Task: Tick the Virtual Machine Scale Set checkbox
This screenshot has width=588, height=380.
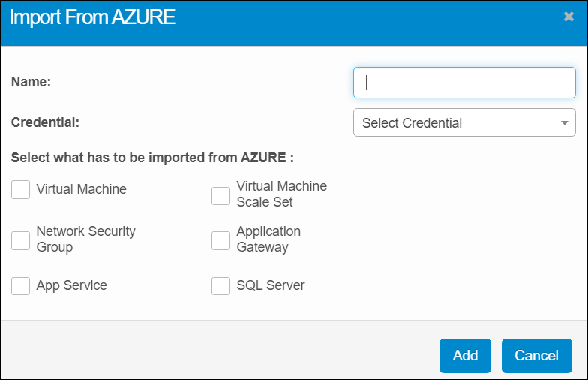Action: [x=220, y=195]
